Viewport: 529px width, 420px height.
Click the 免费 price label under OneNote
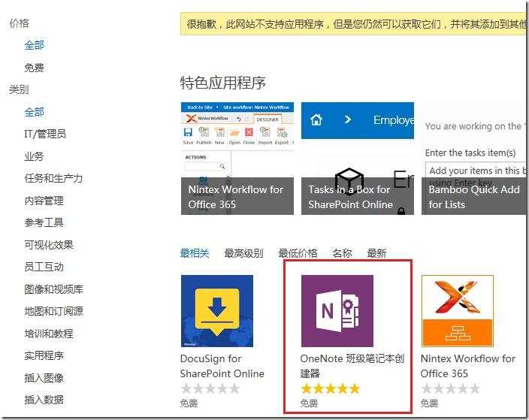pyautogui.click(x=309, y=403)
